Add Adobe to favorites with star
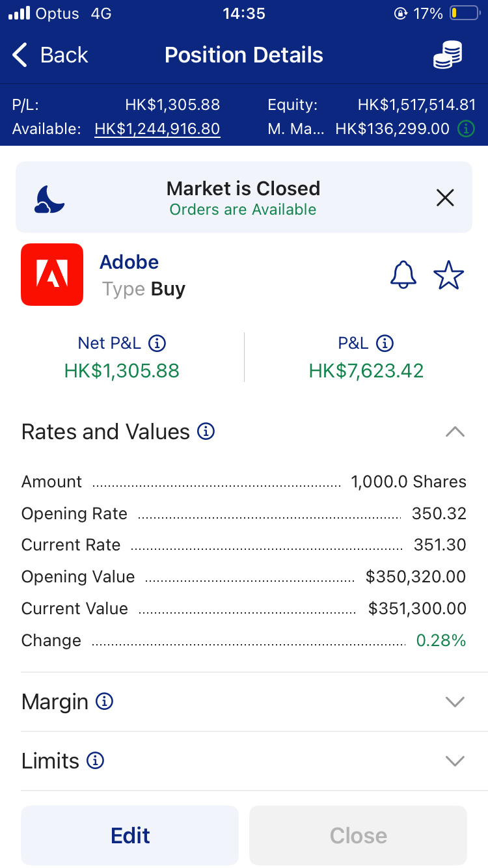 pyautogui.click(x=448, y=275)
